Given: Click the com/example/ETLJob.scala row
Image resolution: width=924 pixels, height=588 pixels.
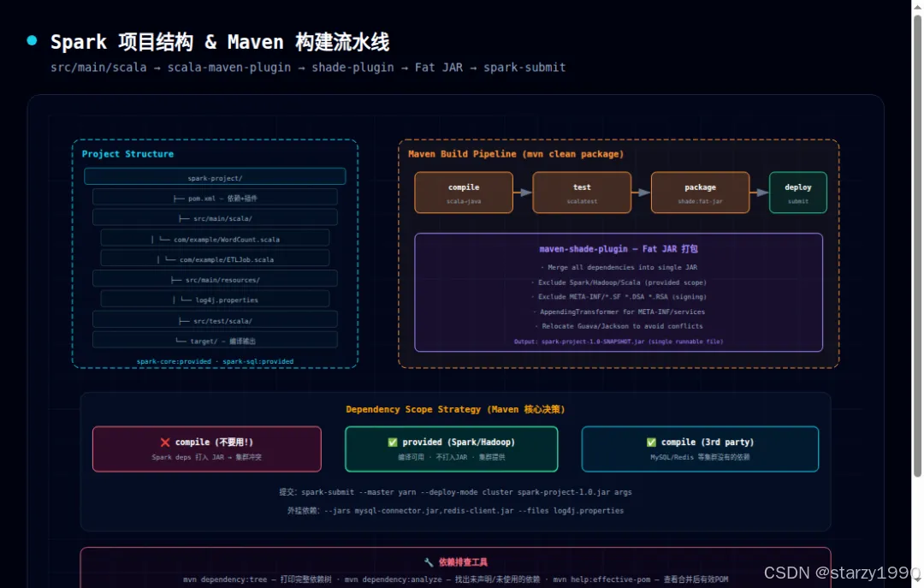Looking at the screenshot, I should tap(215, 258).
